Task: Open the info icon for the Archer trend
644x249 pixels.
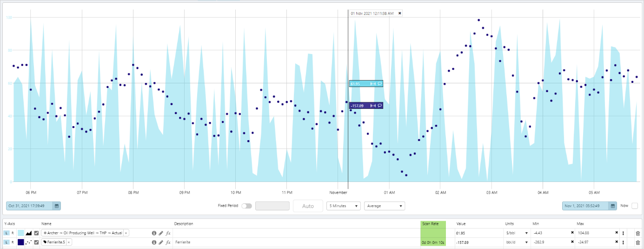Action: pos(154,233)
